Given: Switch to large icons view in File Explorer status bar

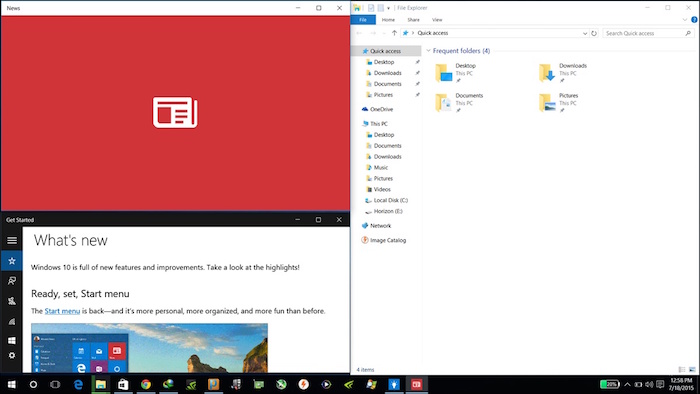Looking at the screenshot, I should (x=692, y=369).
